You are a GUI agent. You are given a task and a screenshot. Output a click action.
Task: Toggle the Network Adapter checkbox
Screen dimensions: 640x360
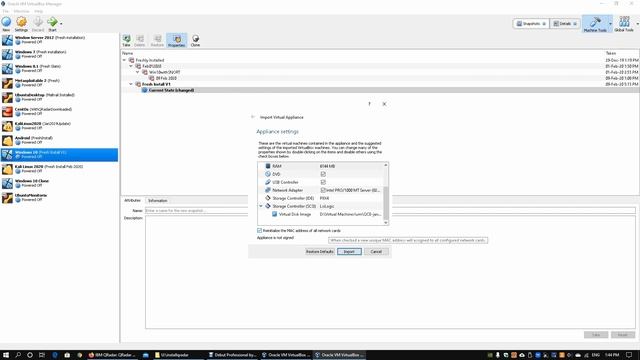click(323, 190)
